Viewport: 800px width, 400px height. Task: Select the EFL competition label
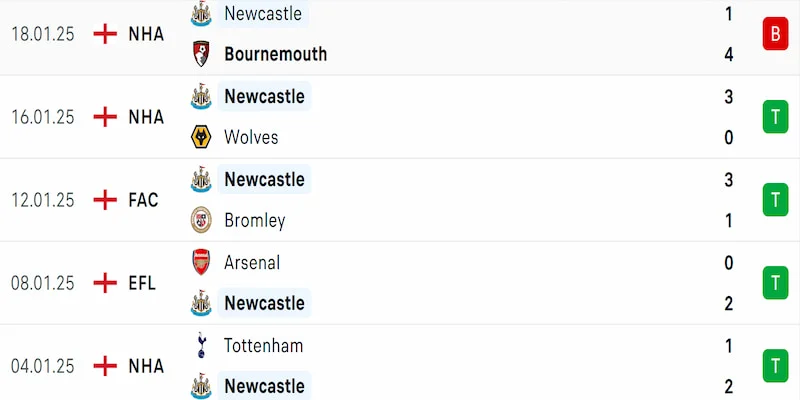coord(142,283)
